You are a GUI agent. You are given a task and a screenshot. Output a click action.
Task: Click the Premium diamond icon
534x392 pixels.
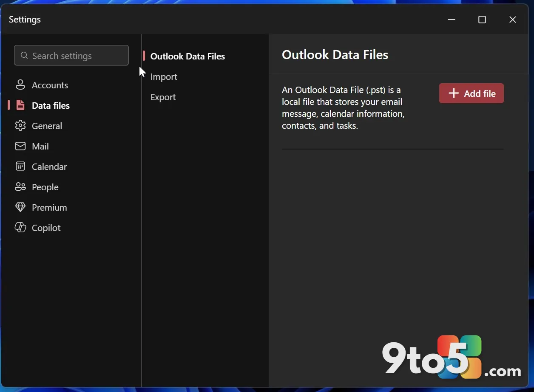click(20, 207)
